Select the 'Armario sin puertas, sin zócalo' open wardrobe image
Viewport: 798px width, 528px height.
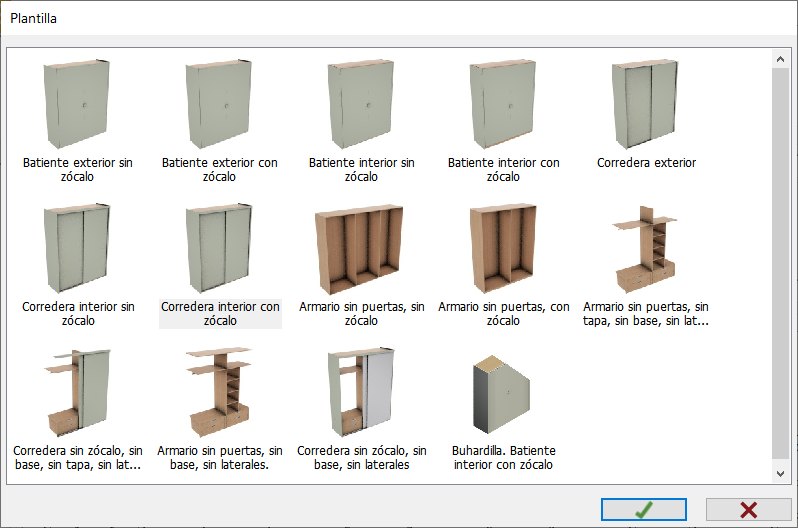pos(359,249)
